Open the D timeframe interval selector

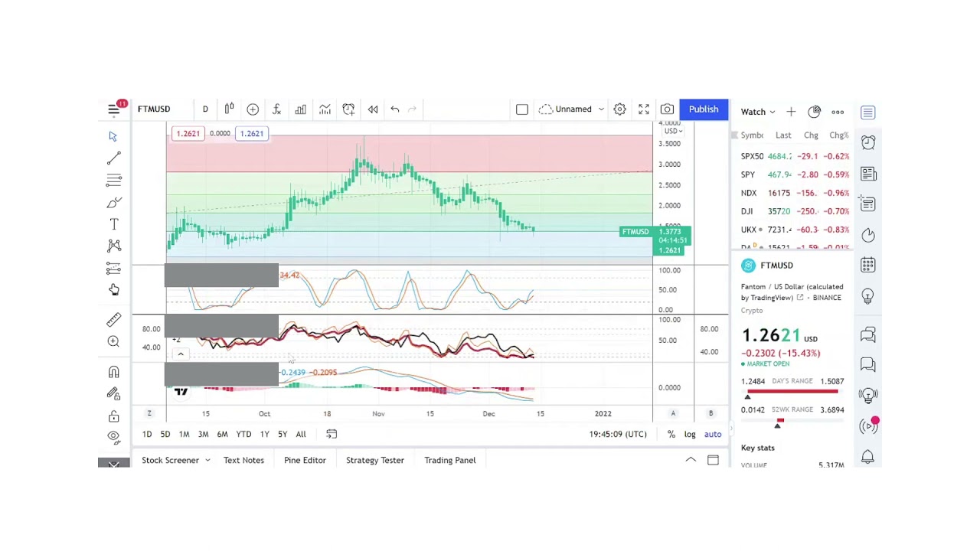205,109
